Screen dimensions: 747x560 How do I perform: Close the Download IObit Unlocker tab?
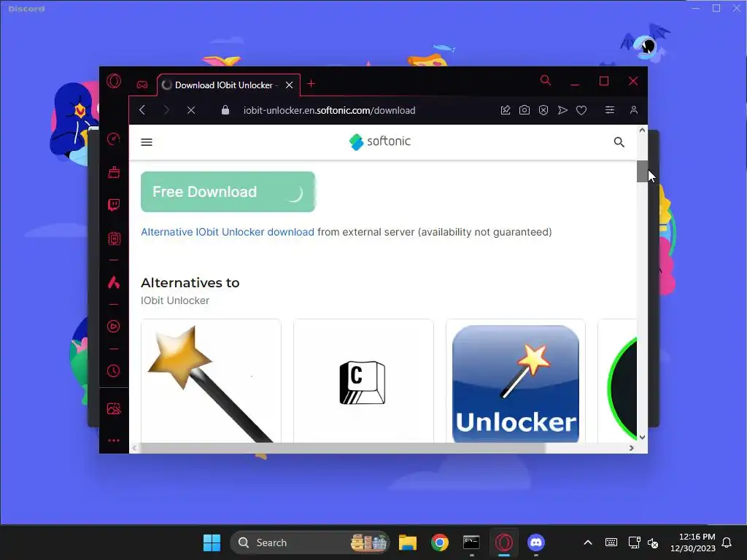click(x=289, y=85)
